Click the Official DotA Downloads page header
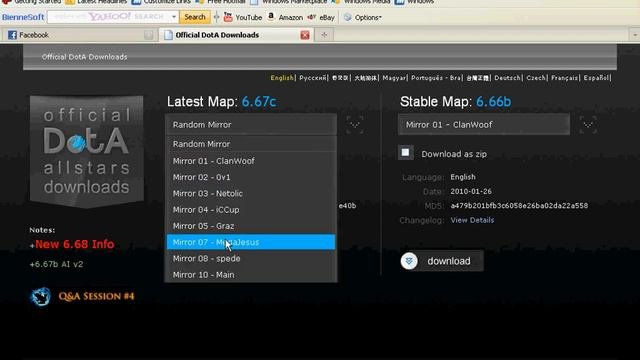This screenshot has height=360, width=640. pos(84,57)
